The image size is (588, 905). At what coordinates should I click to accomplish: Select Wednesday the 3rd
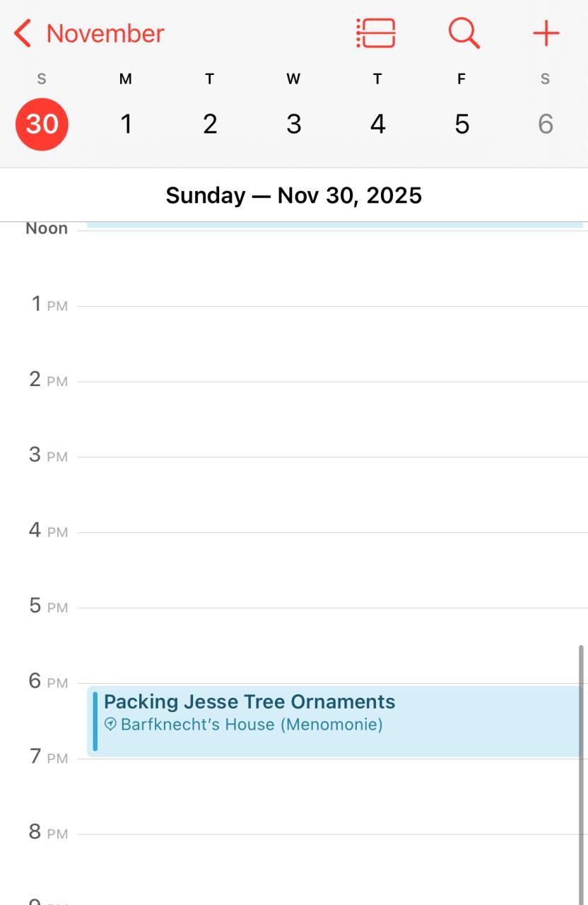pos(294,124)
